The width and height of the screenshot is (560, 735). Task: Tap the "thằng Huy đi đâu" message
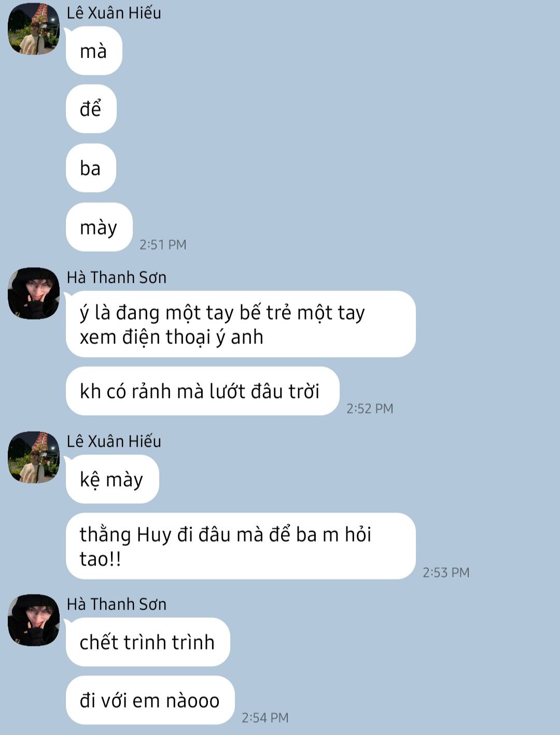point(241,546)
